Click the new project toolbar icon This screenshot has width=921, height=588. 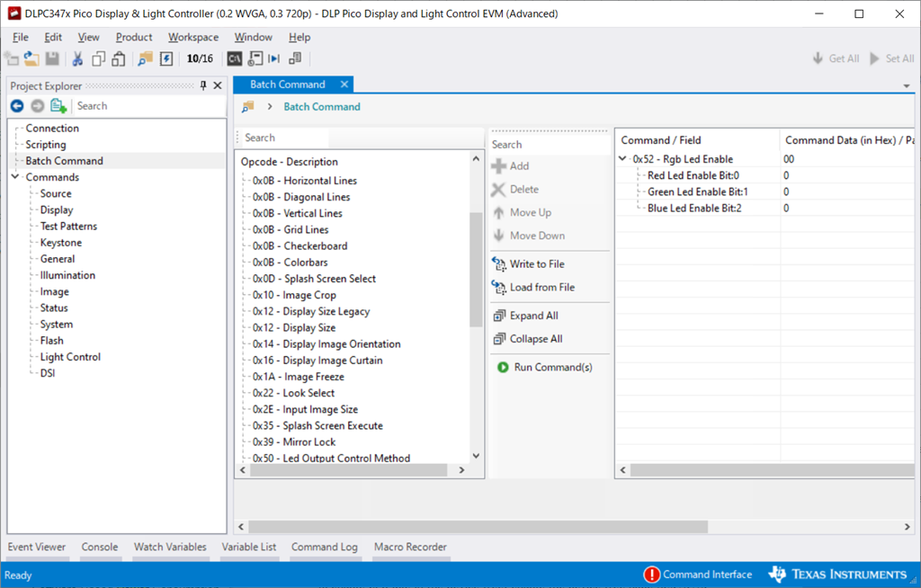[x=12, y=58]
